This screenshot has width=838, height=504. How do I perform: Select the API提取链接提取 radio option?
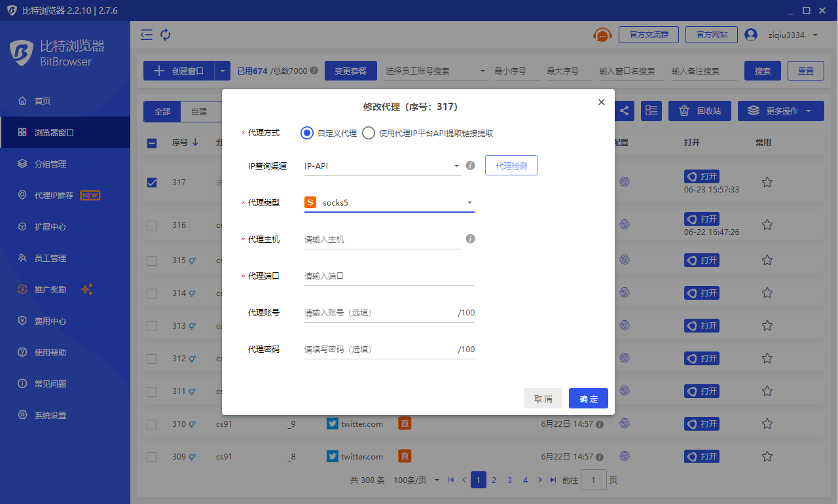pyautogui.click(x=369, y=133)
